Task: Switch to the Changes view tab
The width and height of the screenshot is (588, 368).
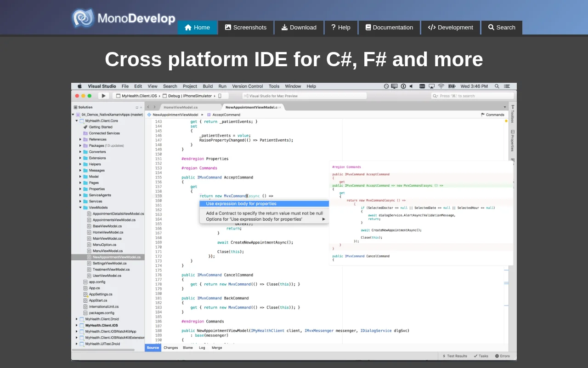Action: point(171,348)
